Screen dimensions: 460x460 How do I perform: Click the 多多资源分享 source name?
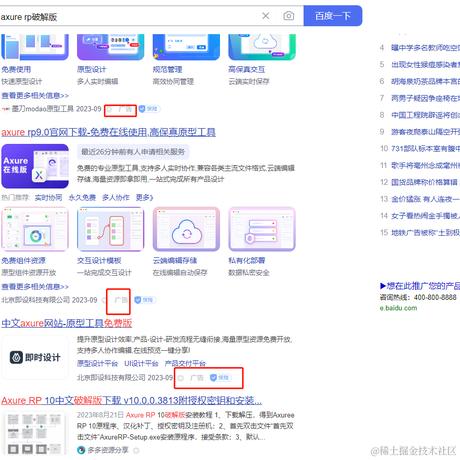coord(108,450)
